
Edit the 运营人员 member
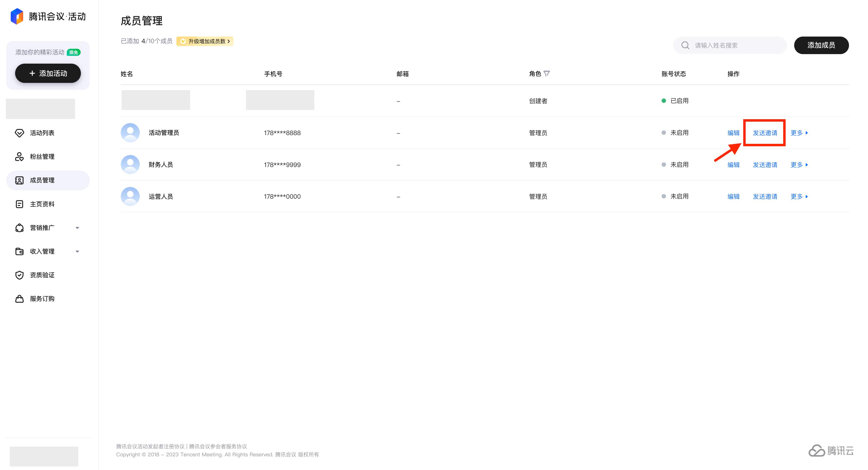coord(733,196)
